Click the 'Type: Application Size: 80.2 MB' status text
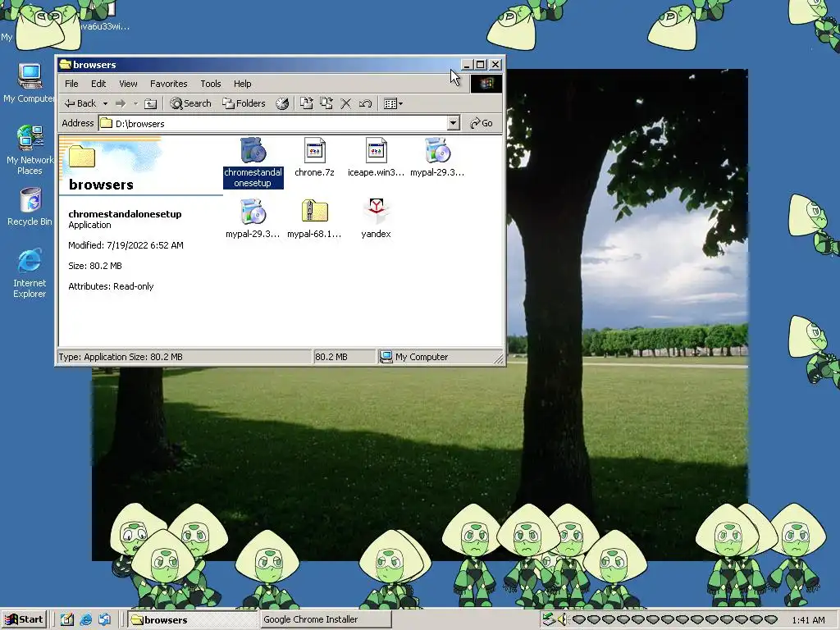This screenshot has width=840, height=630. coord(121,357)
